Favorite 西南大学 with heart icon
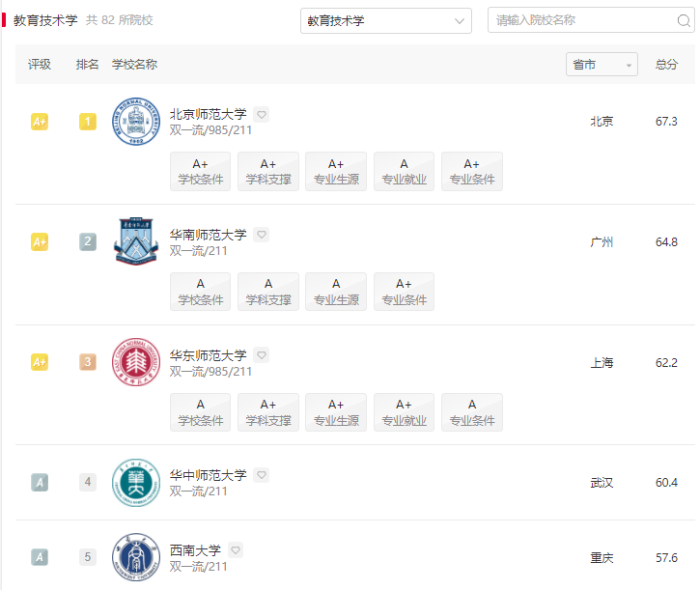Screen dimensions: 700x590 pyautogui.click(x=236, y=549)
